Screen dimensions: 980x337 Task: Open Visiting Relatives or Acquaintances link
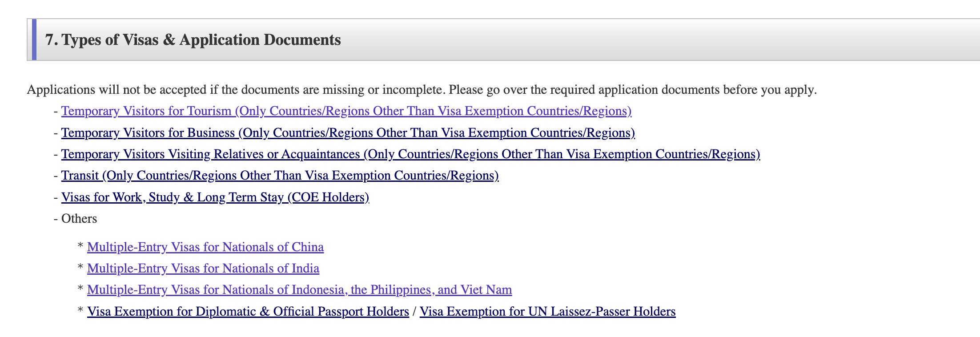coord(410,154)
